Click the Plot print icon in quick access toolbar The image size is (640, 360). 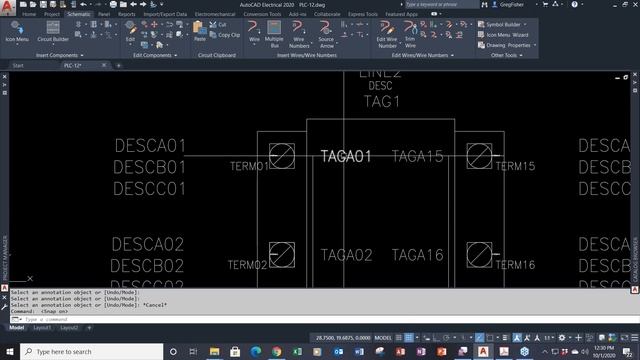click(113, 4)
